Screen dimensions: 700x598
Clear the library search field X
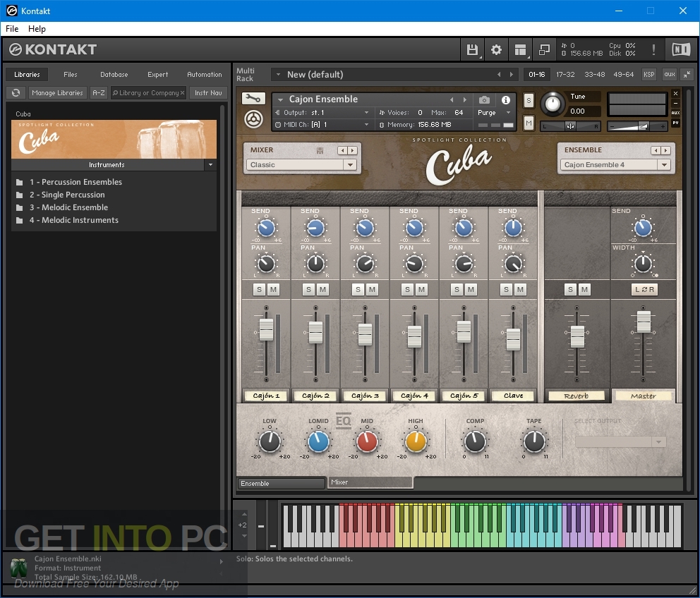[182, 93]
